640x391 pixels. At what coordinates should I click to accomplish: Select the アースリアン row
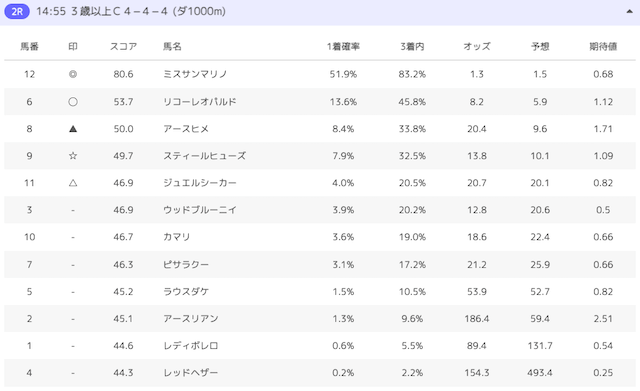[320, 319]
